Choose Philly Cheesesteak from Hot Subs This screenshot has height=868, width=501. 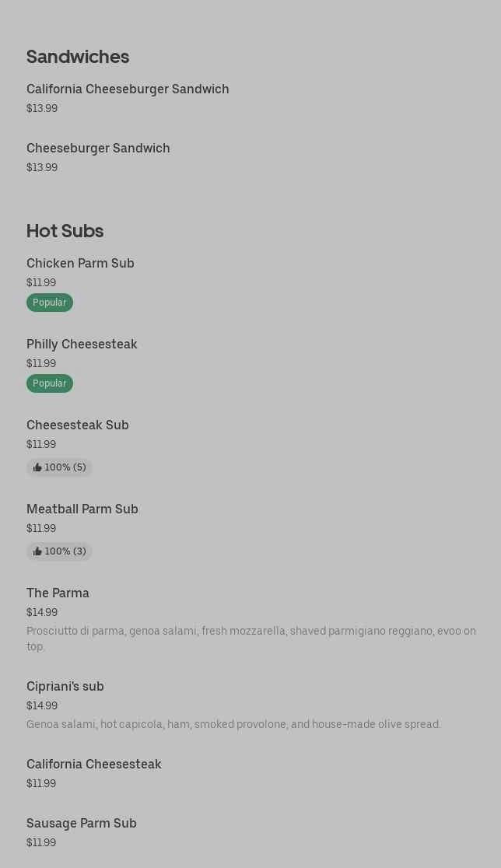(x=82, y=345)
